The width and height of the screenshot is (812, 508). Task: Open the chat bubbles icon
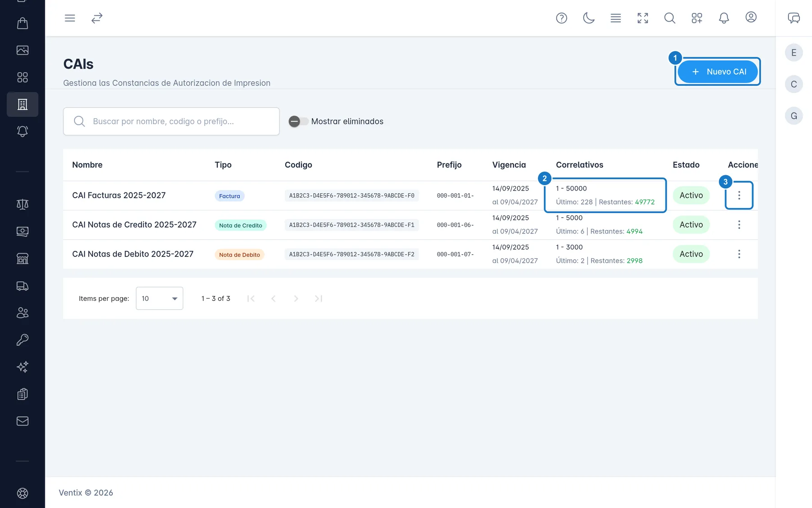(x=794, y=18)
